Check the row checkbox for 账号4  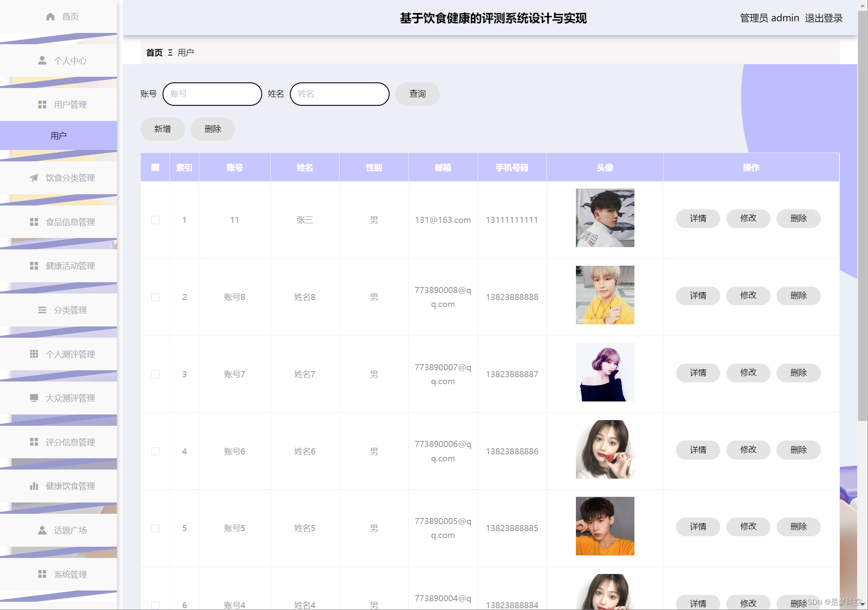point(155,605)
